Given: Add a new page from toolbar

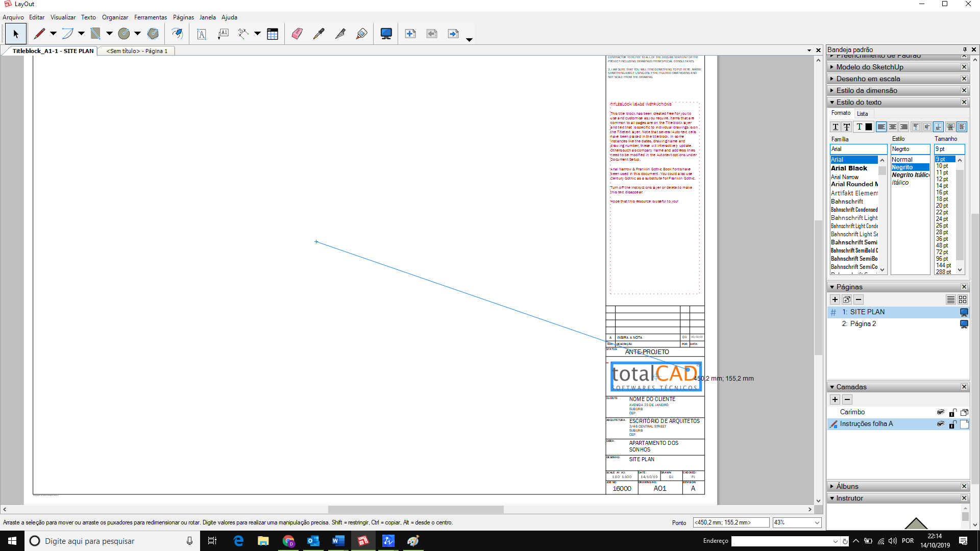Looking at the screenshot, I should pos(410,34).
